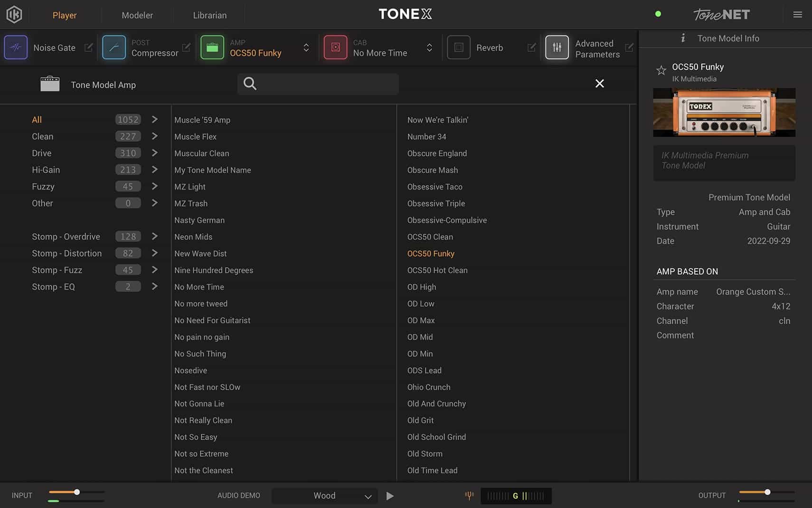Viewport: 812px width, 508px height.
Task: Open Noise Gate edit panel icon
Action: pyautogui.click(x=88, y=48)
